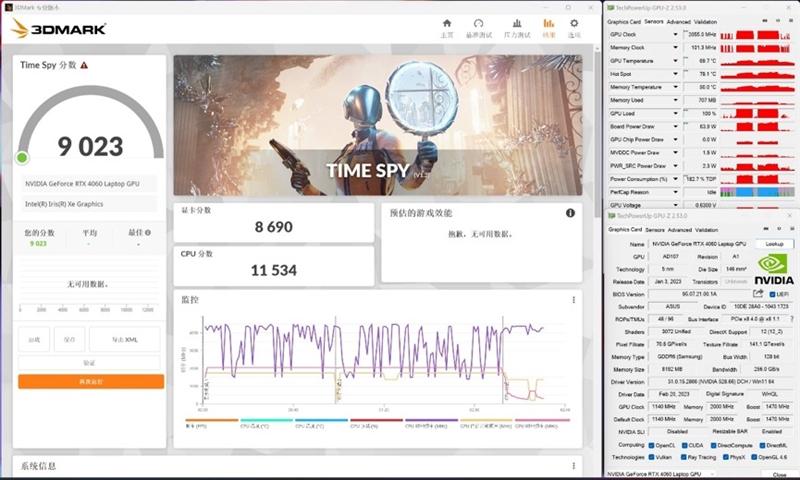Toggle the CUDA checkbox in GPU-Z

685,445
